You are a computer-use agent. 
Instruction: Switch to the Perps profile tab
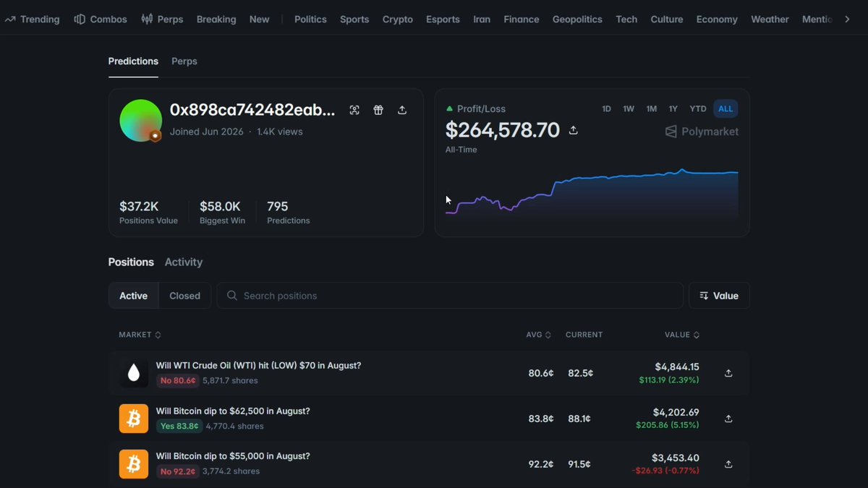[184, 61]
